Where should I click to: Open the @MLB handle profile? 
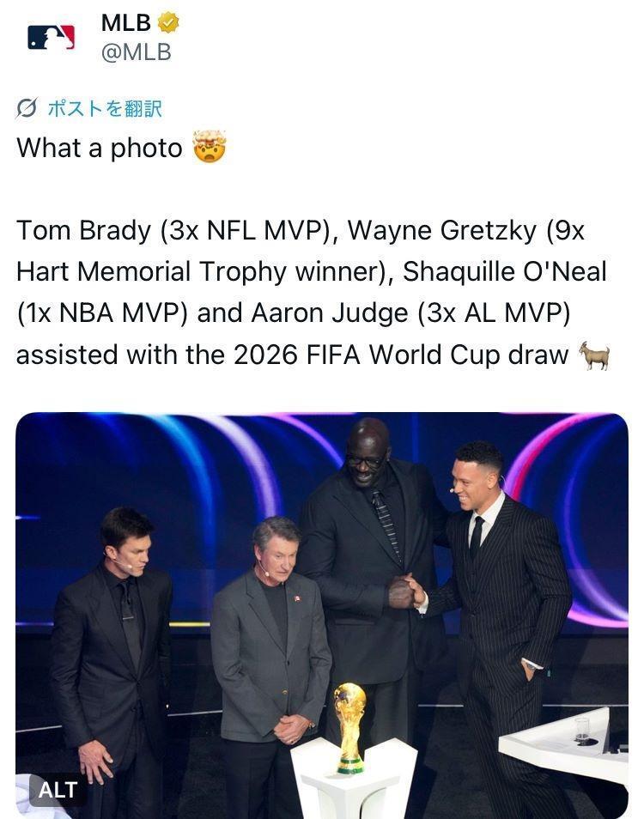(136, 52)
